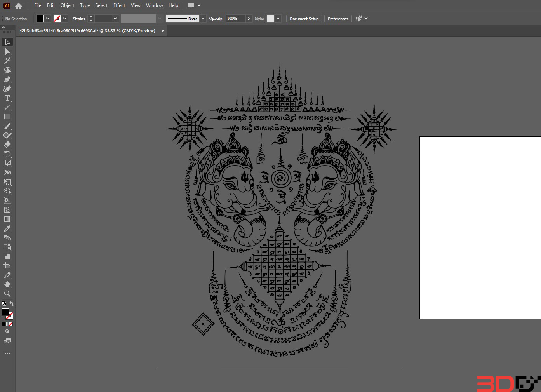Activate the Artboard tool
541x392 pixels.
click(x=7, y=266)
